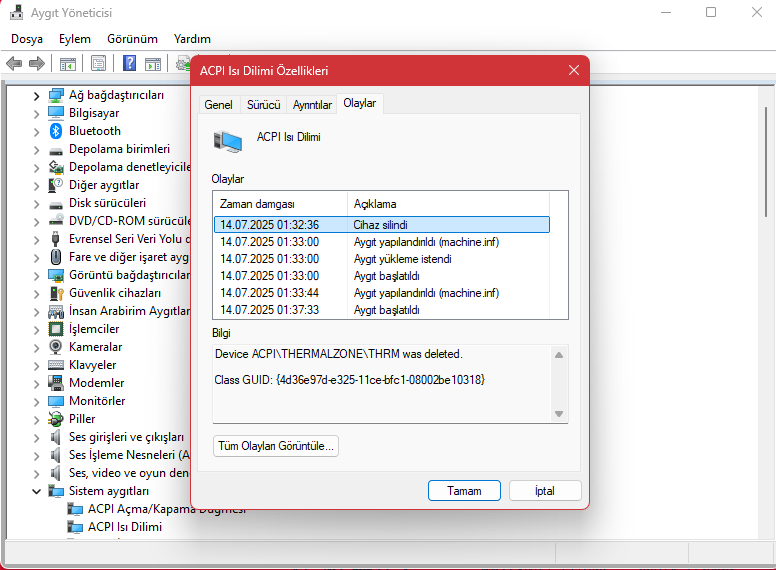Expand the Bluetooth tree node
Viewport: 776px width, 570px height.
pyautogui.click(x=36, y=132)
